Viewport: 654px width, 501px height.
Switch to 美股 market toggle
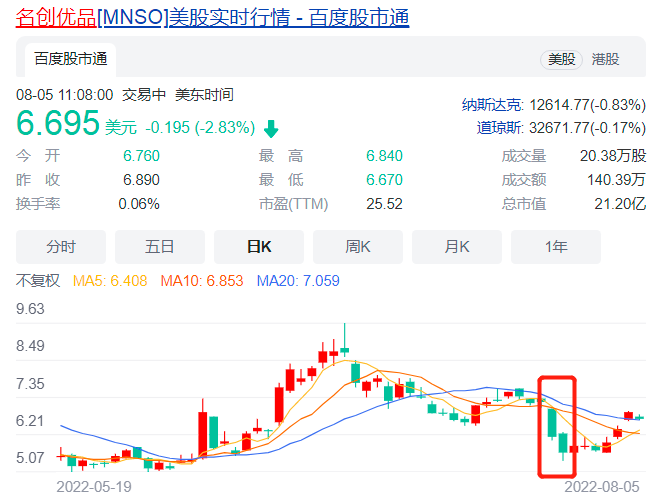[561, 59]
